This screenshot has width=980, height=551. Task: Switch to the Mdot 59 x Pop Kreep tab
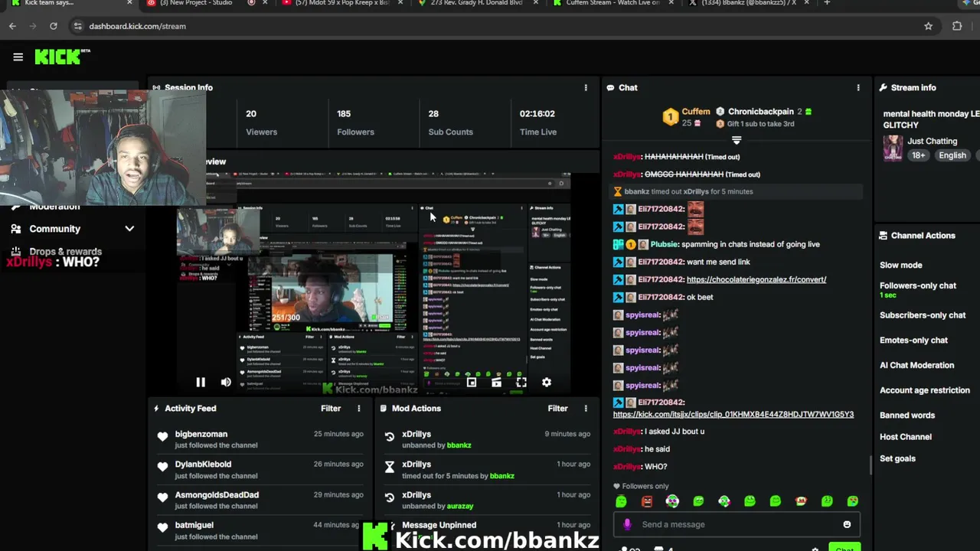341,4
